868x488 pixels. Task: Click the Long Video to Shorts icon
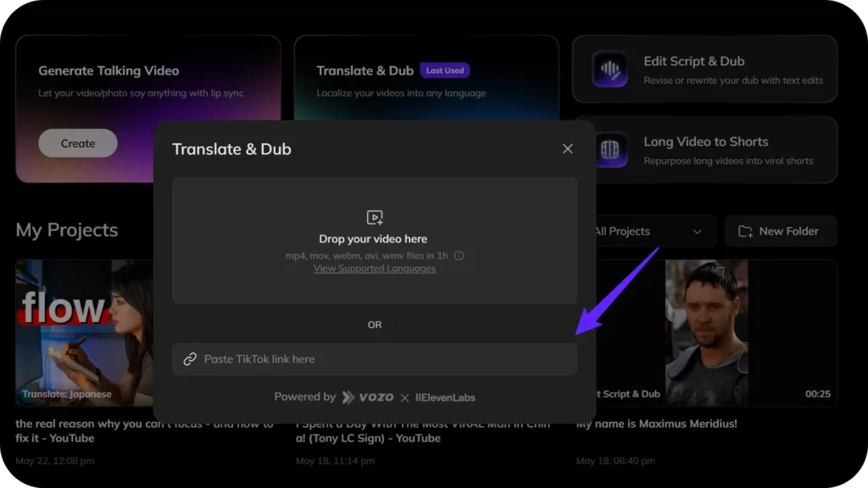point(609,150)
